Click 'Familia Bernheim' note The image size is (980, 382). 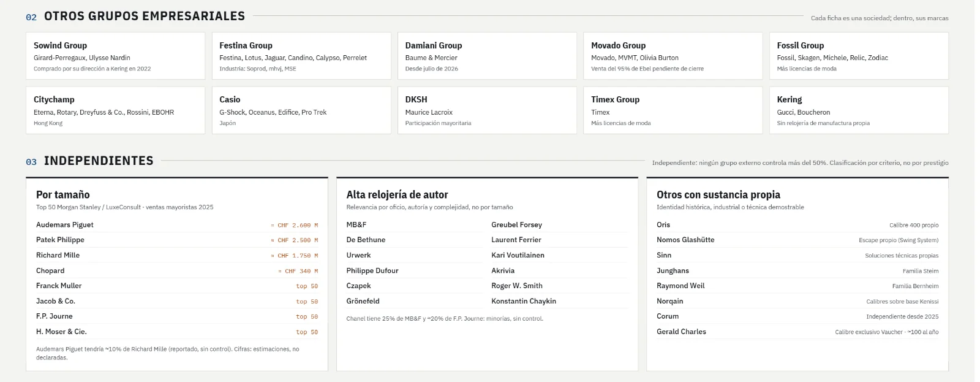click(915, 286)
